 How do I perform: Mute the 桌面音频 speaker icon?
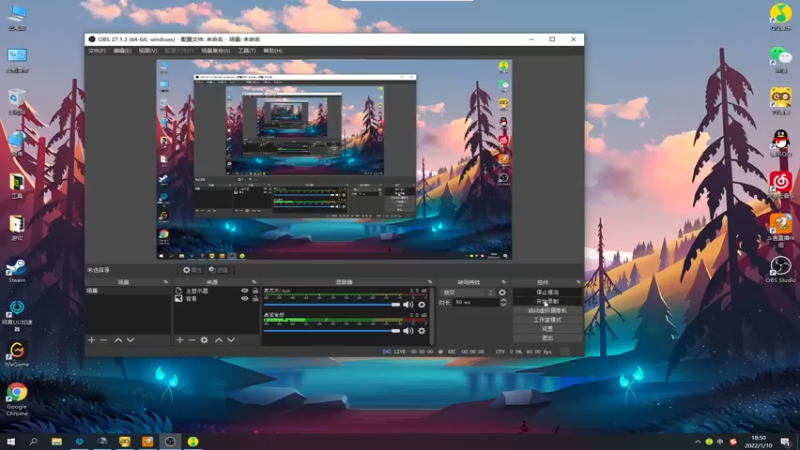408,331
